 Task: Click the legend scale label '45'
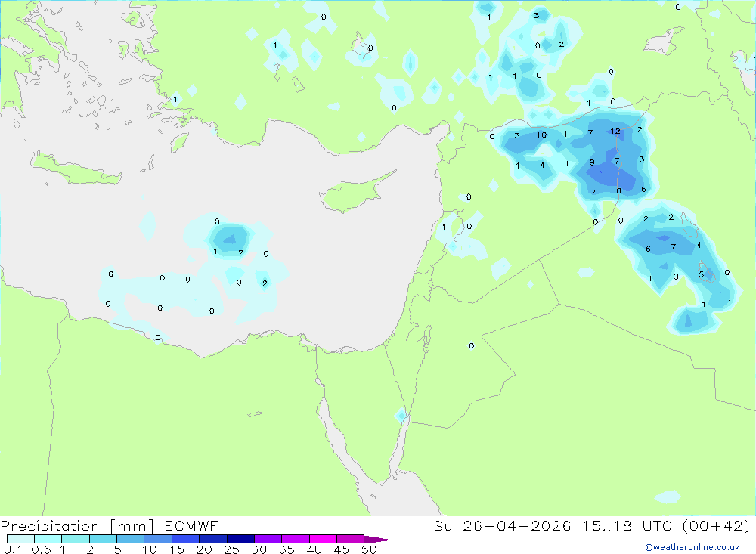[x=342, y=549]
